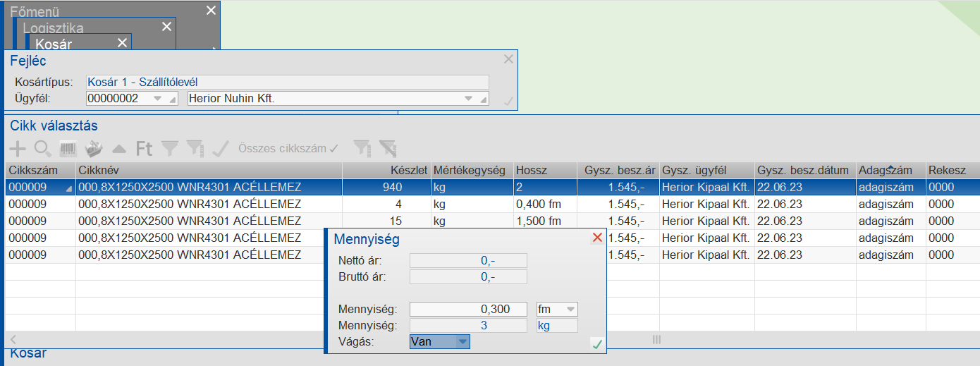
Task: Click the crossed-out funnel clear filter icon
Action: point(387,148)
